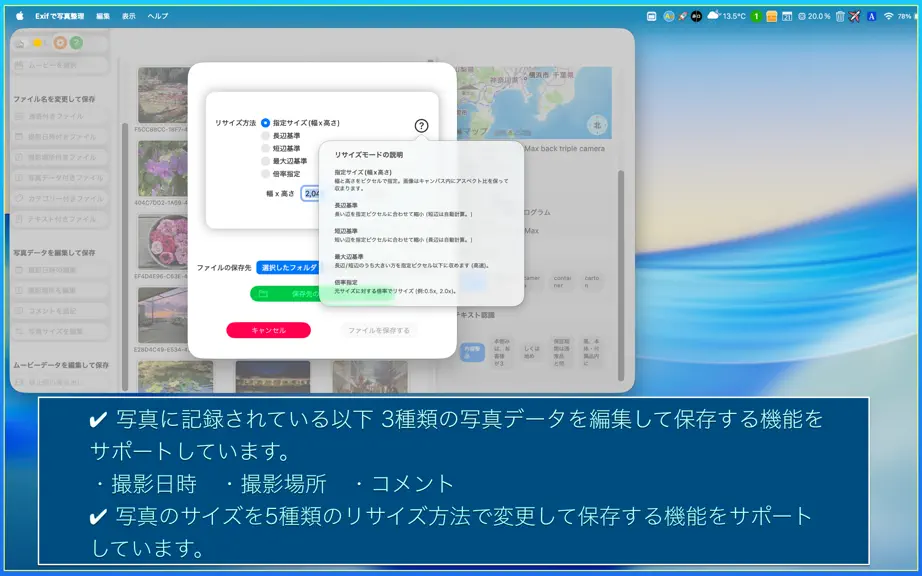Click 写真データ付きファイル sidebar button
This screenshot has width=922, height=576.
click(60, 178)
